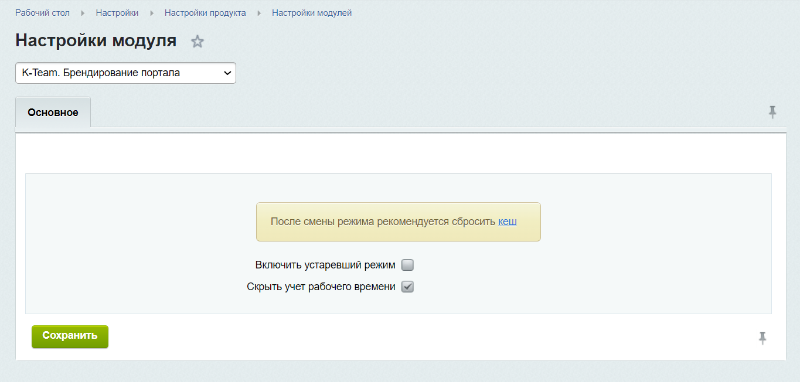Click the Настройки модуля page heading
Screen dimensions: 800x382
(96, 41)
